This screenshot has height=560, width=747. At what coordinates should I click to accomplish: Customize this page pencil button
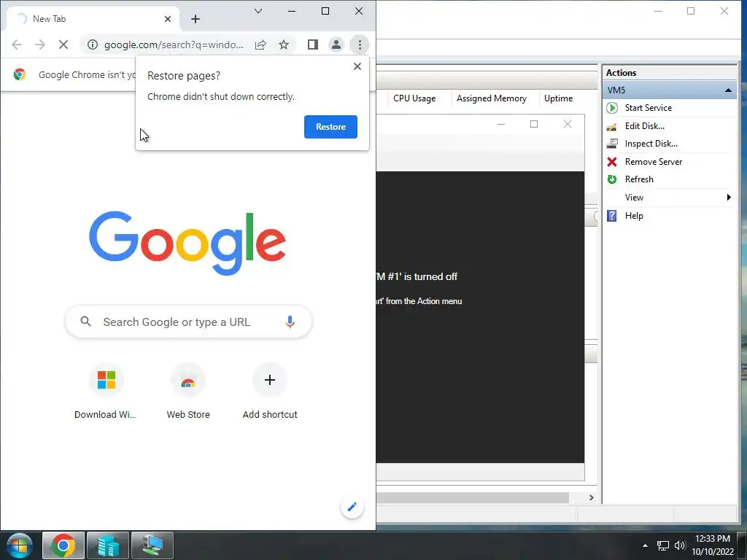pos(352,507)
